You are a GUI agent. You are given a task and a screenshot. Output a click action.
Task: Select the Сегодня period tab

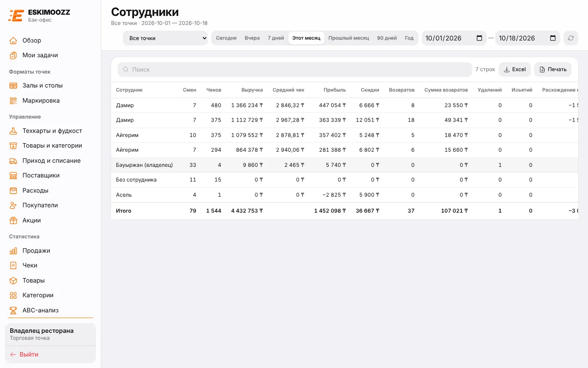click(226, 38)
